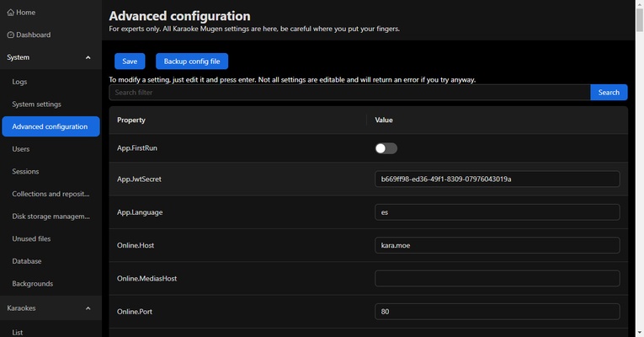Image resolution: width=644 pixels, height=337 pixels.
Task: Open Sessions from the sidebar
Action: coord(25,172)
